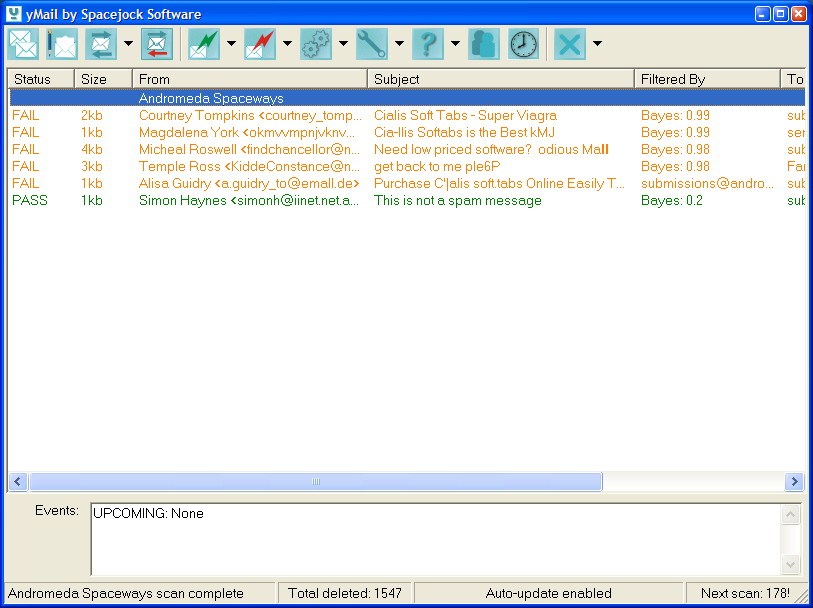Click the two-people contacts icon

(484, 44)
